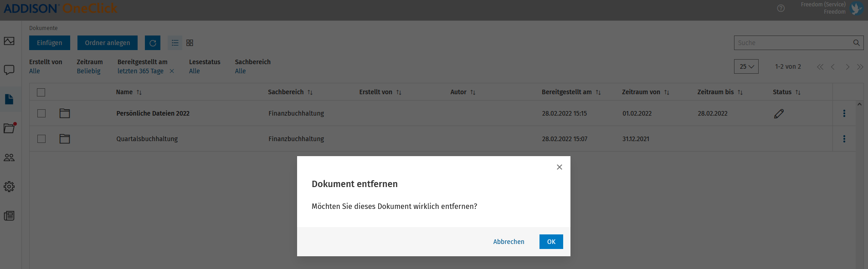Sort by Bereitgestellt am column header

pos(571,92)
